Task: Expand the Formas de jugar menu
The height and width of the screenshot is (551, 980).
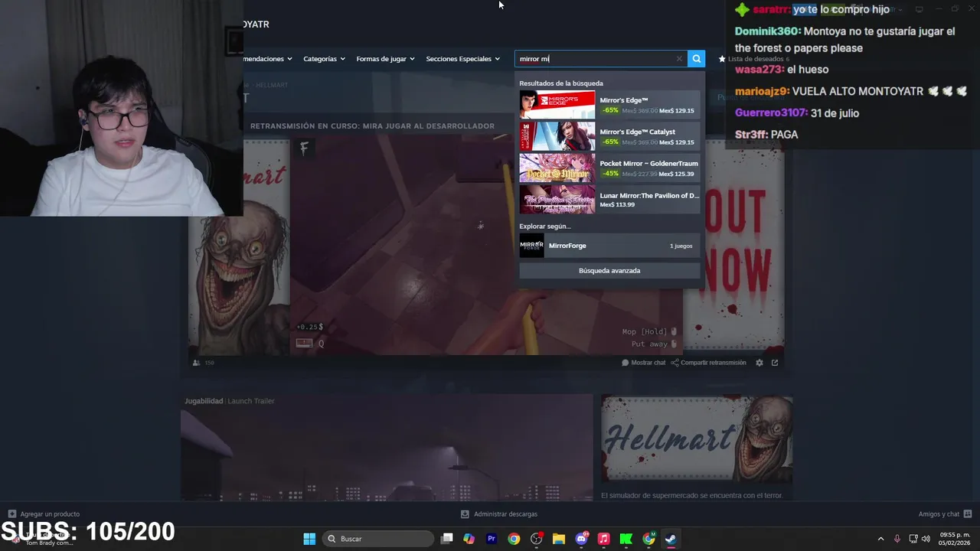Action: click(x=385, y=59)
